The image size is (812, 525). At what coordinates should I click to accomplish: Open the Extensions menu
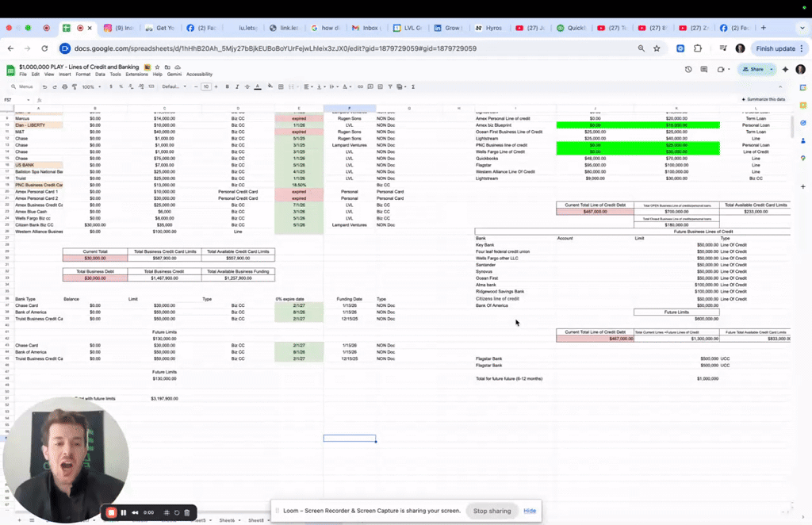(136, 75)
